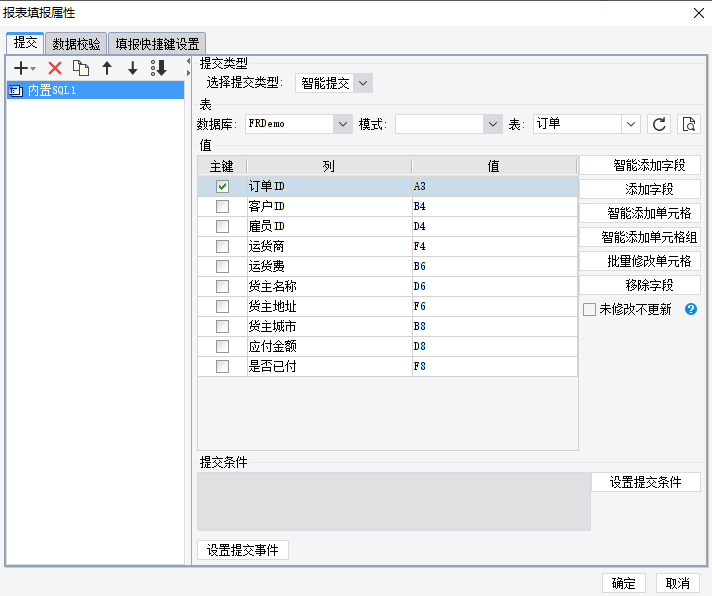712x596 pixels.
Task: Select the D4 value cell
Action: coord(494,226)
